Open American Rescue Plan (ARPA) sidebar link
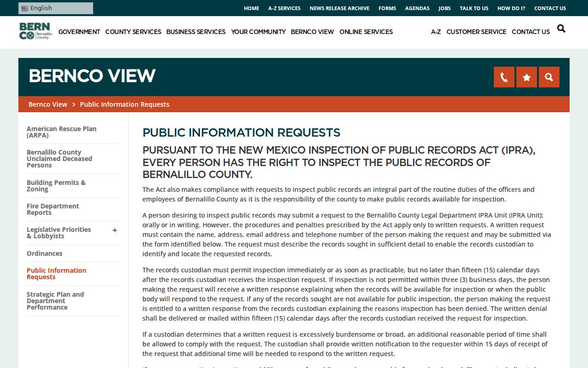588x368 pixels. tap(62, 132)
